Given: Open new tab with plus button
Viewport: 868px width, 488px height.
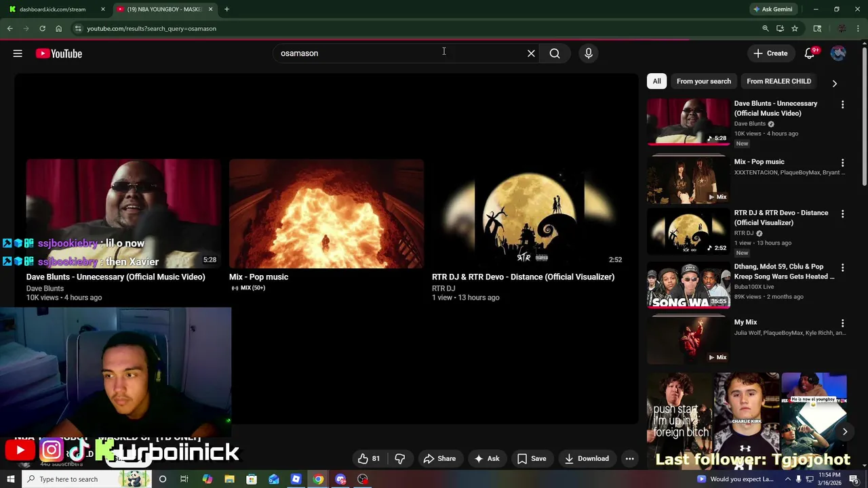Looking at the screenshot, I should (226, 9).
